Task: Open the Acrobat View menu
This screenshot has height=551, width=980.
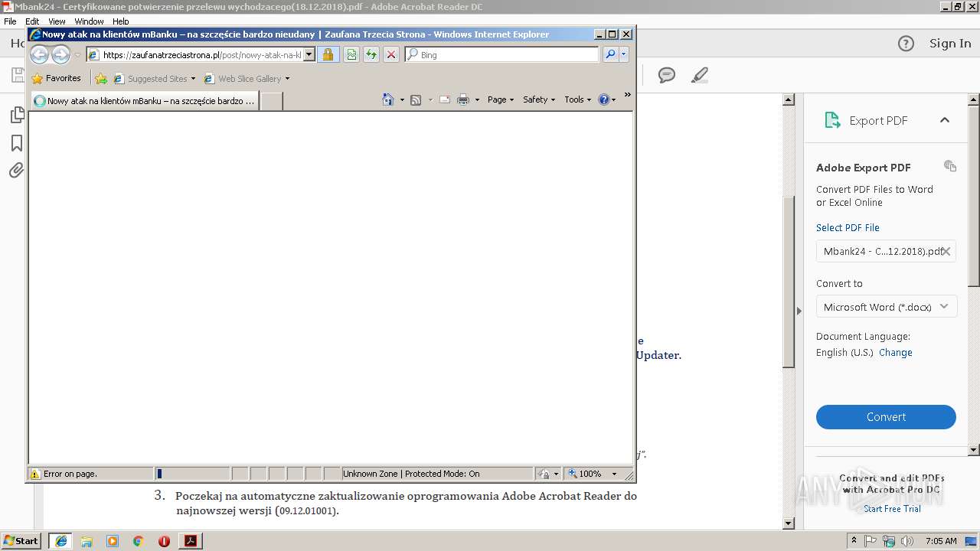Action: pos(57,21)
